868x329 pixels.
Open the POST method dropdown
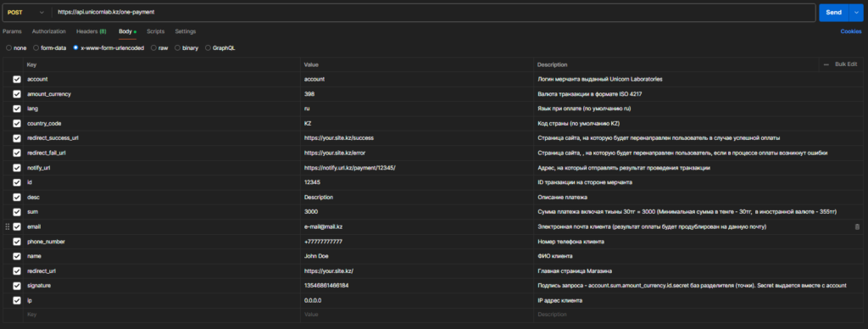pos(25,12)
